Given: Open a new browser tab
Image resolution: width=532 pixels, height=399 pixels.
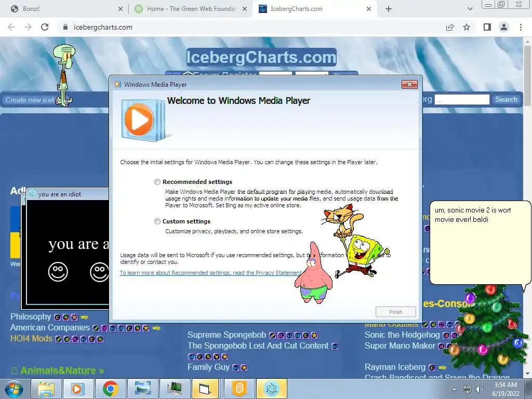Looking at the screenshot, I should [389, 9].
